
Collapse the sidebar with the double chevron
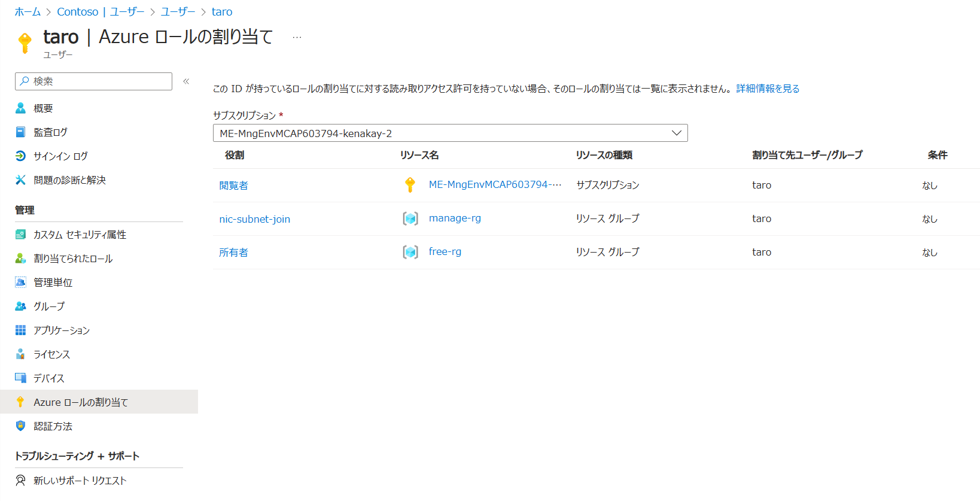tap(186, 81)
